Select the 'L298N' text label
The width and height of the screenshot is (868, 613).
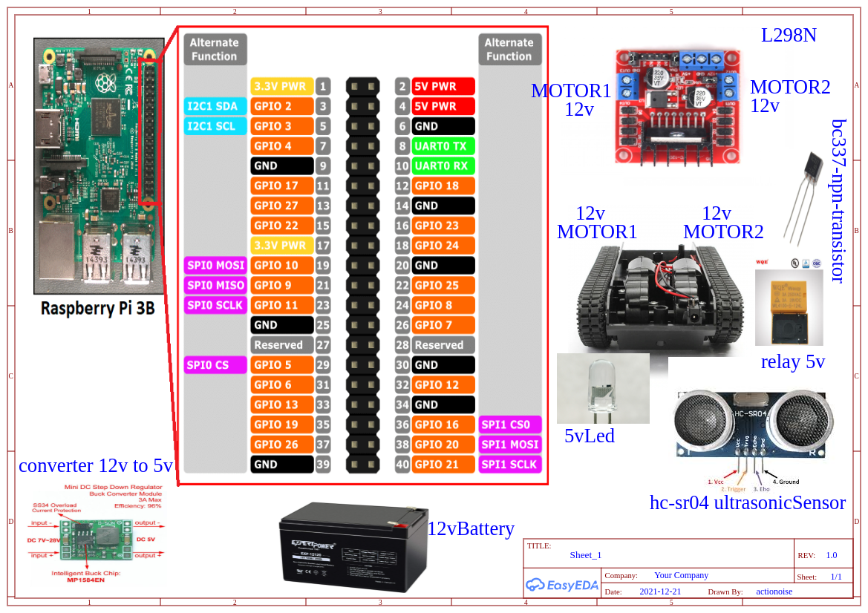coord(789,35)
